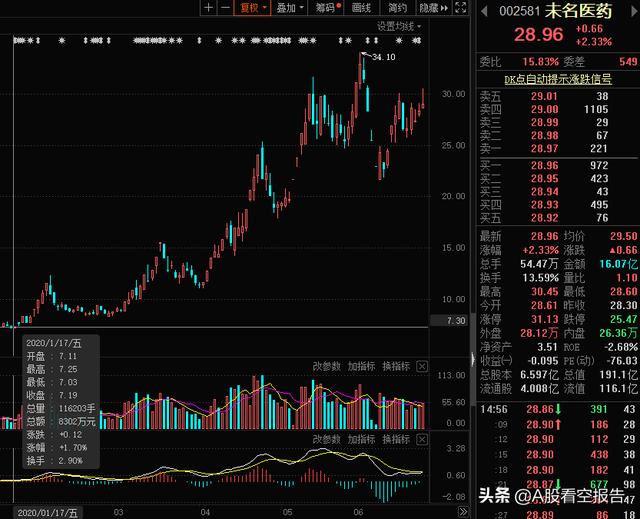Select the 卖三 row price 28.99
This screenshot has width=640, height=519.
click(x=544, y=122)
